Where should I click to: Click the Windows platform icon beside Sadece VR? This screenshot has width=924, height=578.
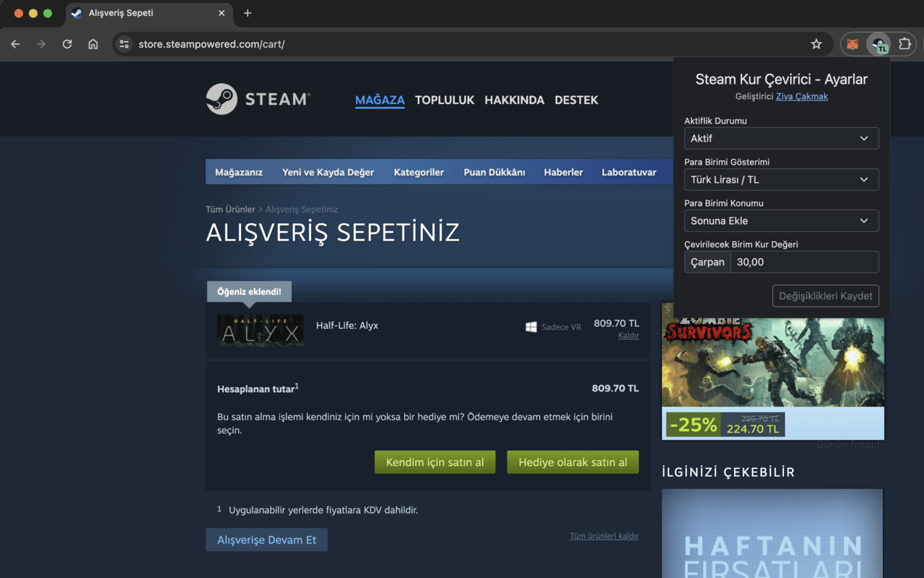pyautogui.click(x=532, y=327)
